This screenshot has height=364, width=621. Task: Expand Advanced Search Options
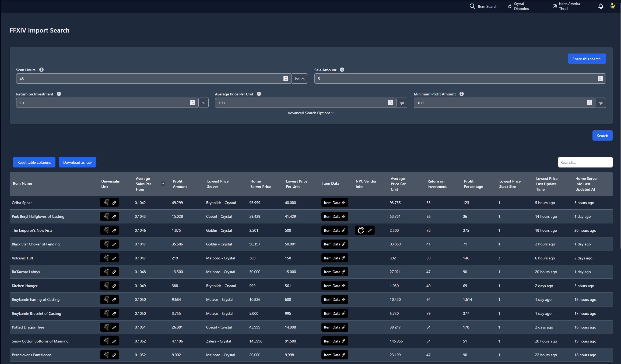point(310,113)
